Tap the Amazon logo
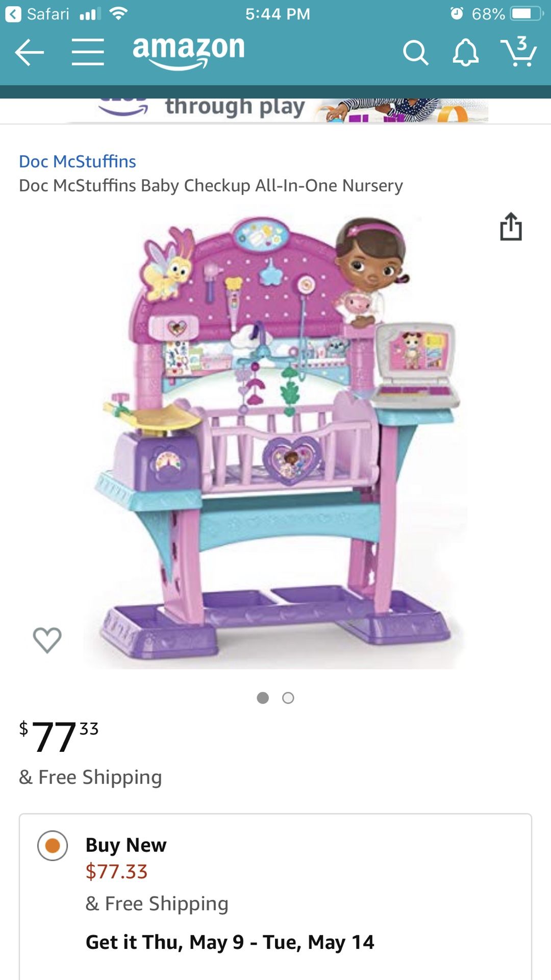Image resolution: width=551 pixels, height=980 pixels. pos(189,52)
